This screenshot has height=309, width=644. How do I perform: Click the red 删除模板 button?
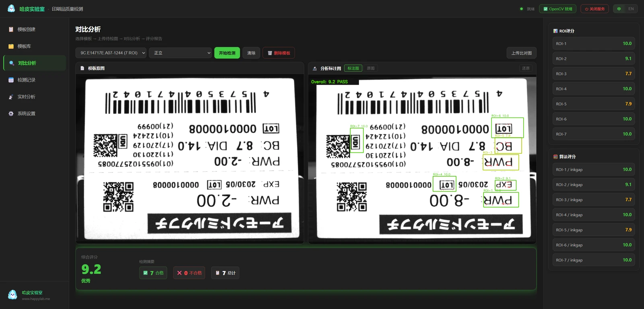pyautogui.click(x=279, y=53)
